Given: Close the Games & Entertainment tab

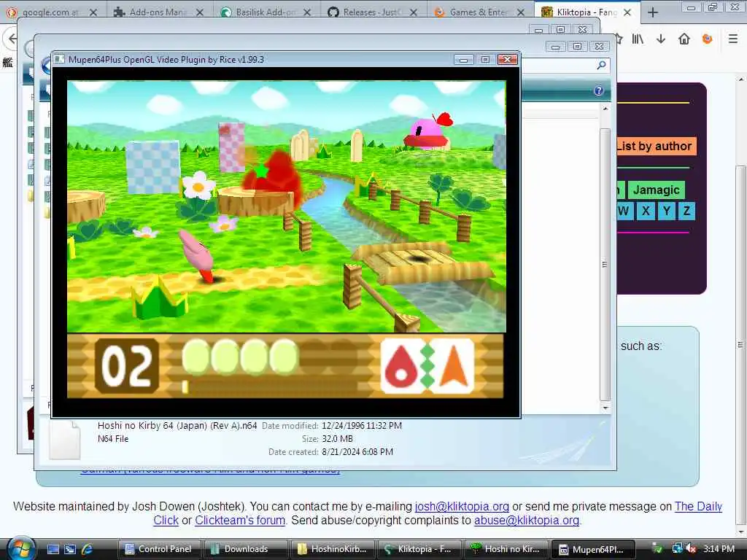Looking at the screenshot, I should click(521, 12).
